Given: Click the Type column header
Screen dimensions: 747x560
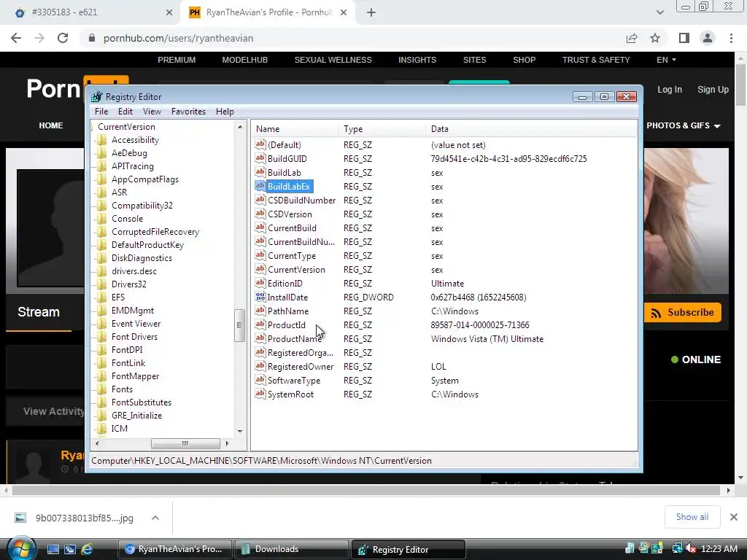Looking at the screenshot, I should [382, 129].
